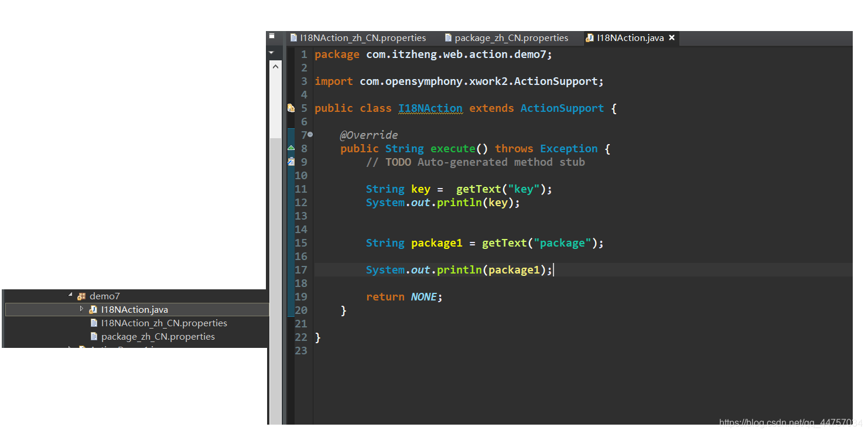Click the import statement on line 3
868x434 pixels.
pos(459,81)
